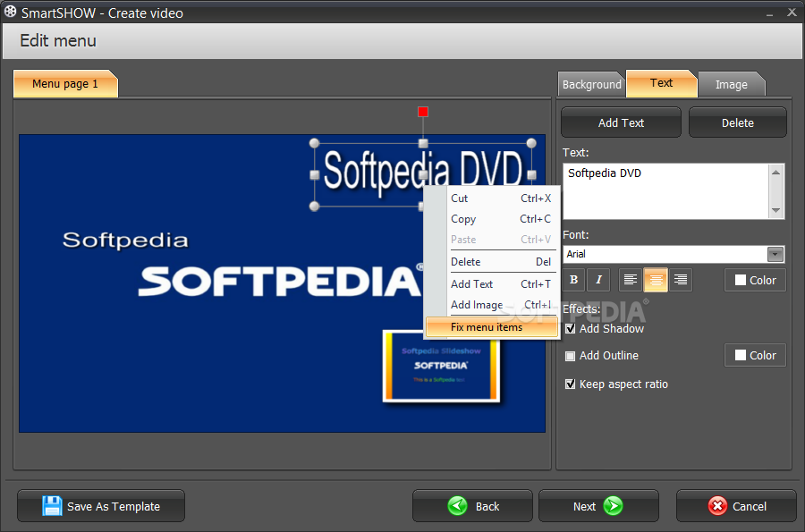805x532 pixels.
Task: Switch to the Image tab
Action: (732, 84)
